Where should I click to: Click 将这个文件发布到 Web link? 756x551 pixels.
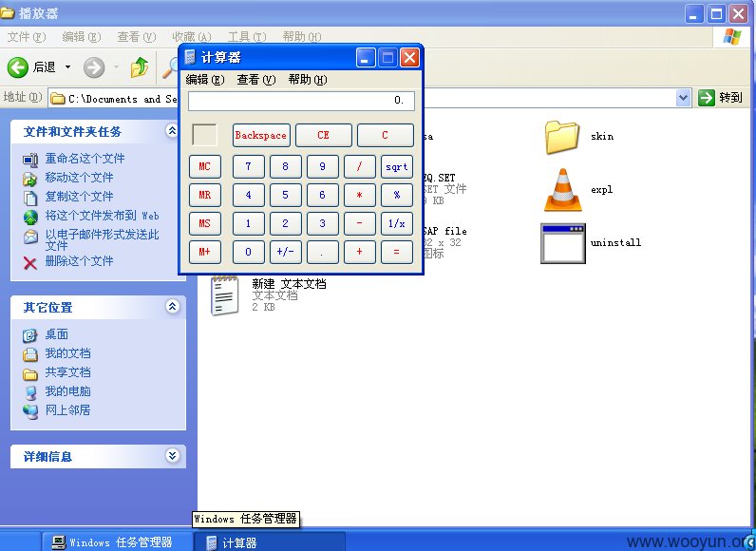point(102,216)
